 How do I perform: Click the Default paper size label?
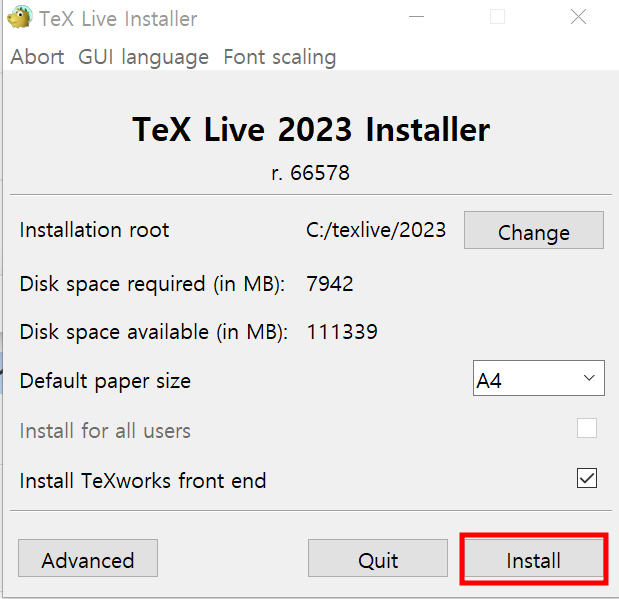tap(105, 381)
